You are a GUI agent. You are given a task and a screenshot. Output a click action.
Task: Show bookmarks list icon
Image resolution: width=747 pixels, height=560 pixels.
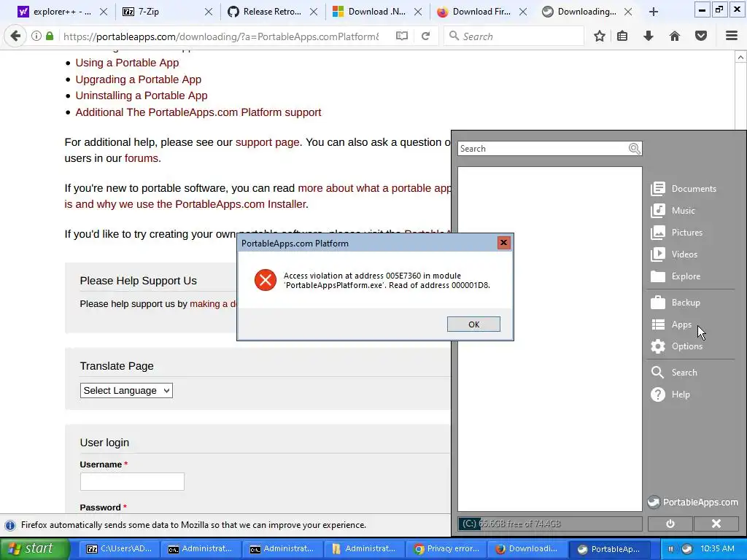click(622, 36)
